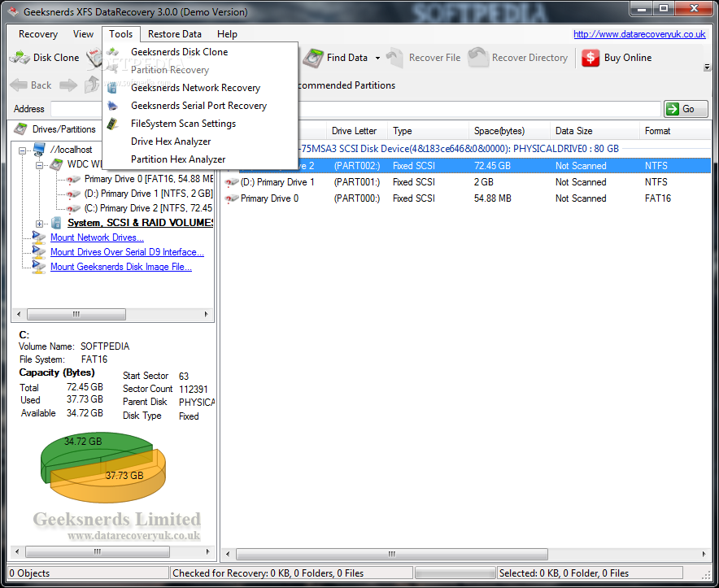
Task: Click the //localhost computer icon
Action: (x=39, y=149)
